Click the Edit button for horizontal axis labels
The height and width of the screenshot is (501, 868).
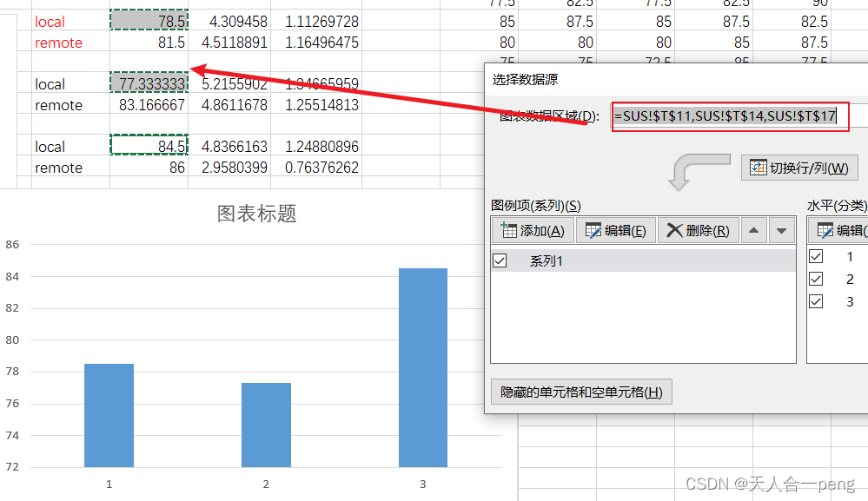838,231
